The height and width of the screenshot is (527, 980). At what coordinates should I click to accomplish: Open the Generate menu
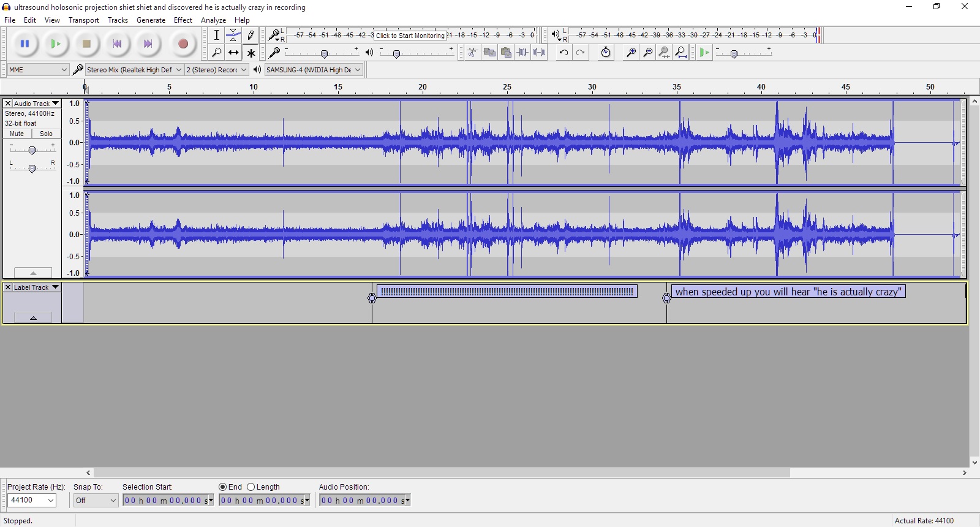[x=151, y=20]
